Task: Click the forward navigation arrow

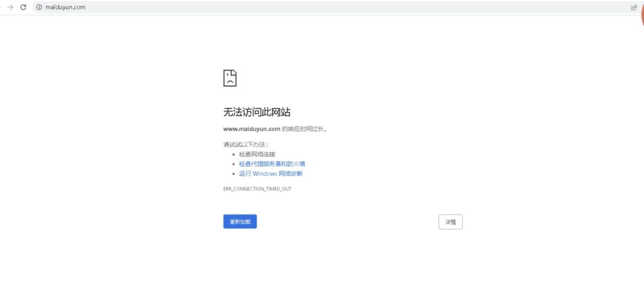Action: click(10, 7)
